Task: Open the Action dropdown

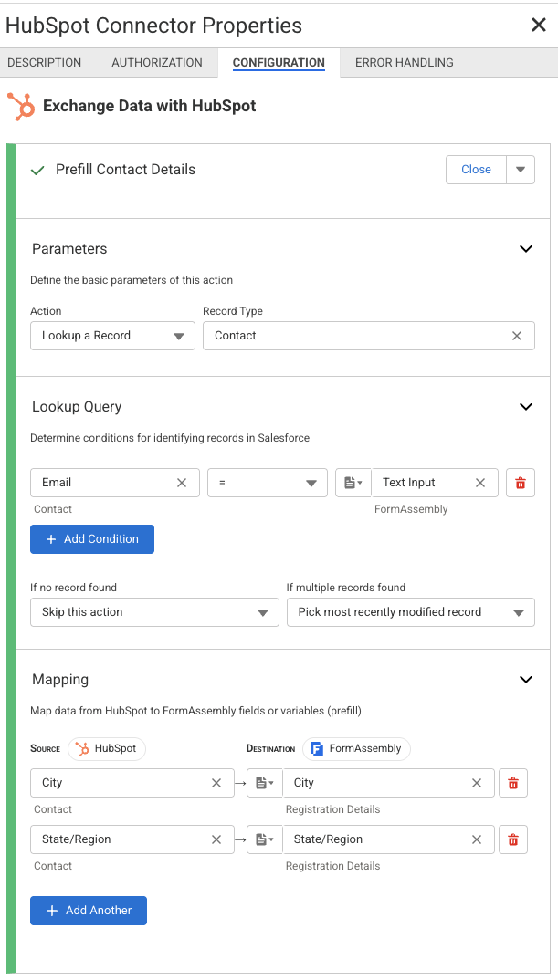Action: 112,336
